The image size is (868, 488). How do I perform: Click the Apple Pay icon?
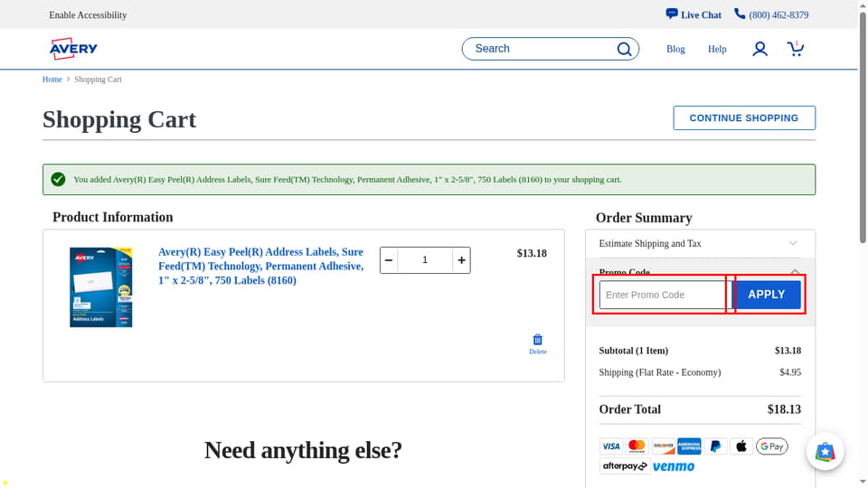tap(741, 446)
